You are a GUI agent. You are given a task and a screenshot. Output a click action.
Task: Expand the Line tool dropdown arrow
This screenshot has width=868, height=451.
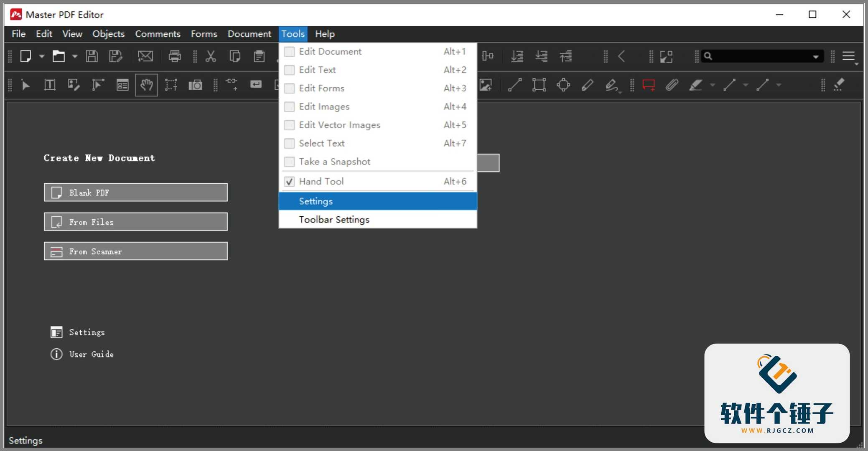[x=746, y=85]
